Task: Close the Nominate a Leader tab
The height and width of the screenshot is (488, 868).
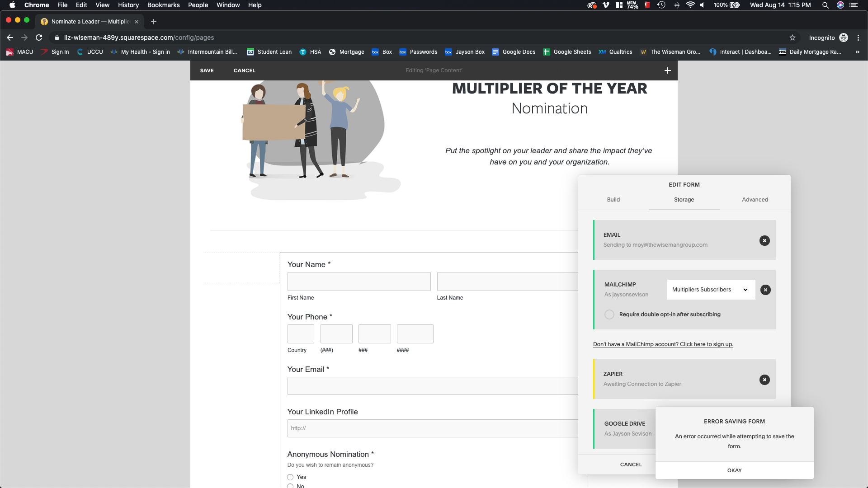Action: [137, 21]
